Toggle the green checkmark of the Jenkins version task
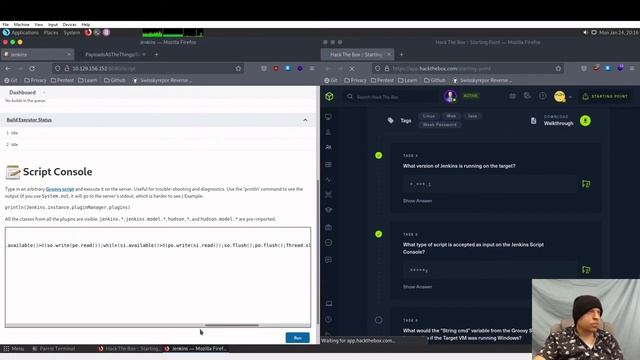640x360 pixels. pyautogui.click(x=378, y=156)
